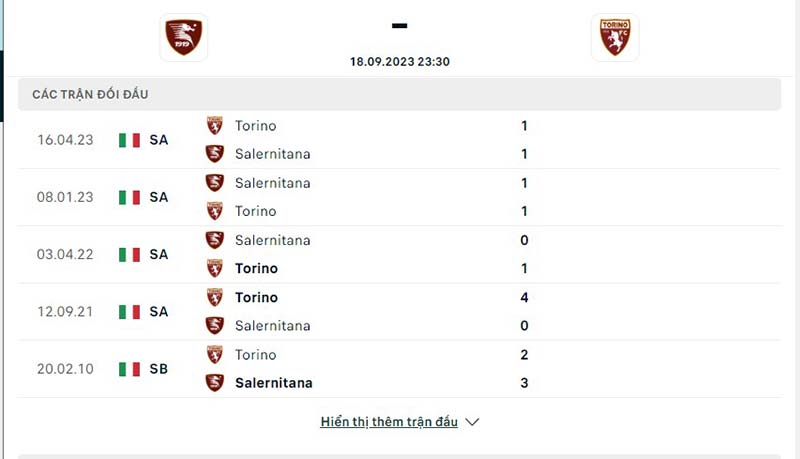Click 'Hiển thị thêm trận đấu' link

pyautogui.click(x=389, y=422)
